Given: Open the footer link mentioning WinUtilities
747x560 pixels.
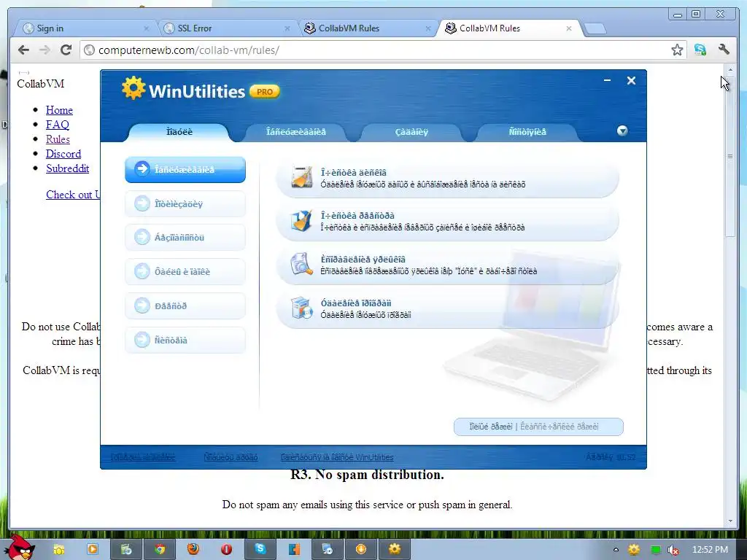Looking at the screenshot, I should (x=337, y=457).
